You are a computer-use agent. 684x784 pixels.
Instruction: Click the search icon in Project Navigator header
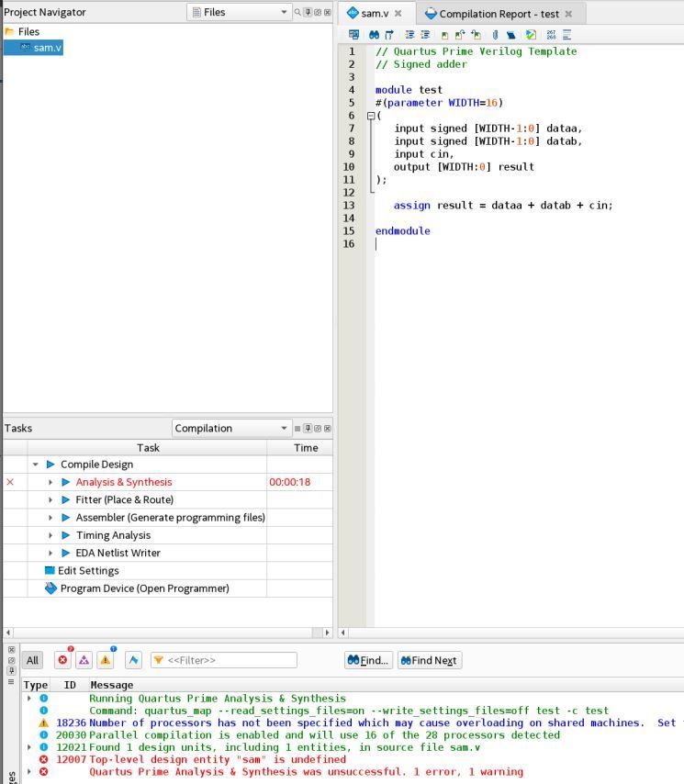(x=297, y=12)
